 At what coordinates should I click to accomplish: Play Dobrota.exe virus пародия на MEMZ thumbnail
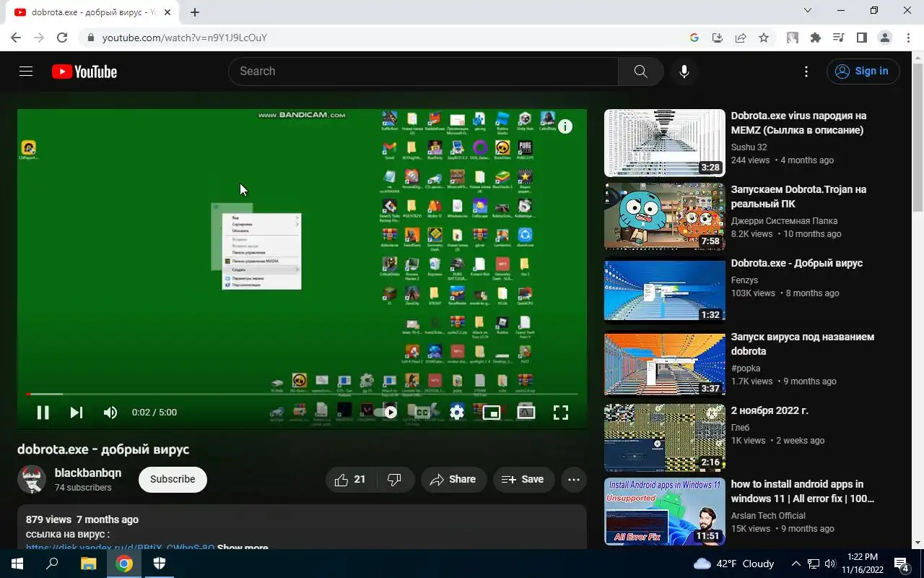coord(665,143)
